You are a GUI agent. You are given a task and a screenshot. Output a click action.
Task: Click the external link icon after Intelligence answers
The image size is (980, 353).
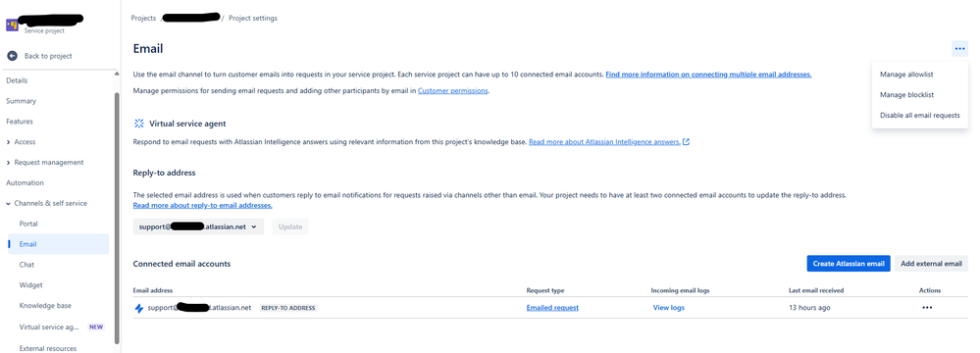click(x=687, y=142)
